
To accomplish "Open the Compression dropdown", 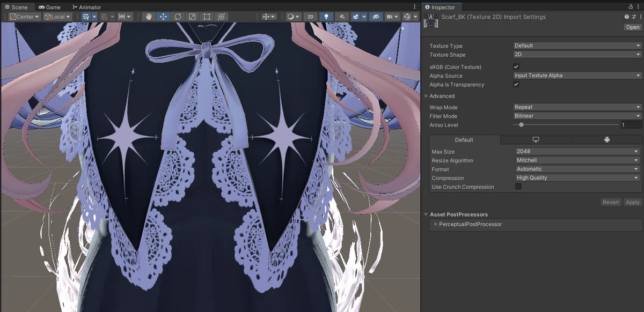I will (577, 178).
